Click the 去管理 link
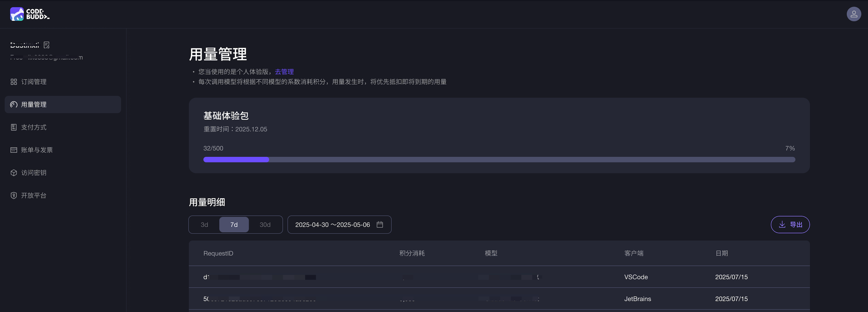Image resolution: width=868 pixels, height=312 pixels. click(284, 71)
